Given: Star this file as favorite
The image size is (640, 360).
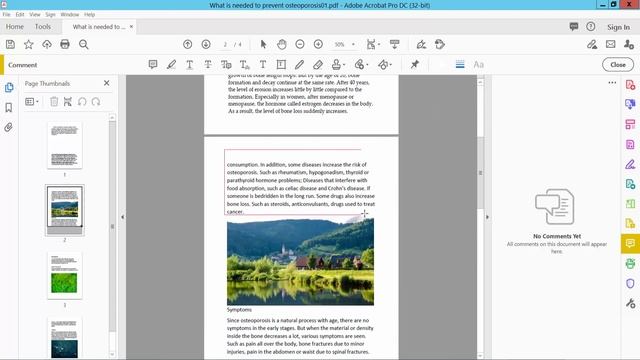Looking at the screenshot, I should coord(29,44).
